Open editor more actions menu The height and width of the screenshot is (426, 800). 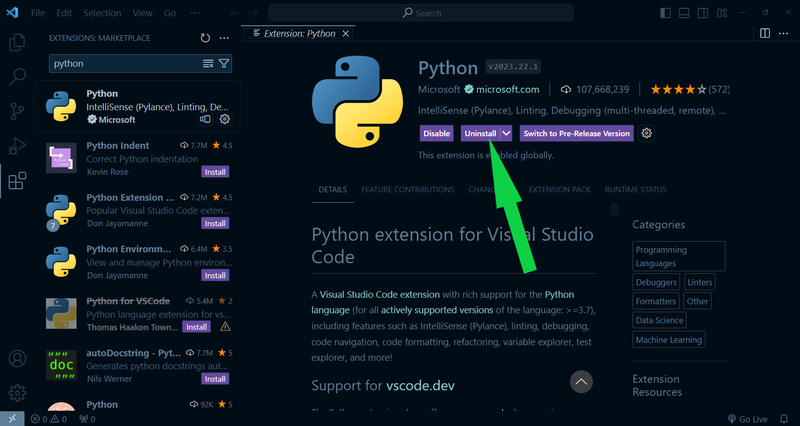click(x=784, y=33)
